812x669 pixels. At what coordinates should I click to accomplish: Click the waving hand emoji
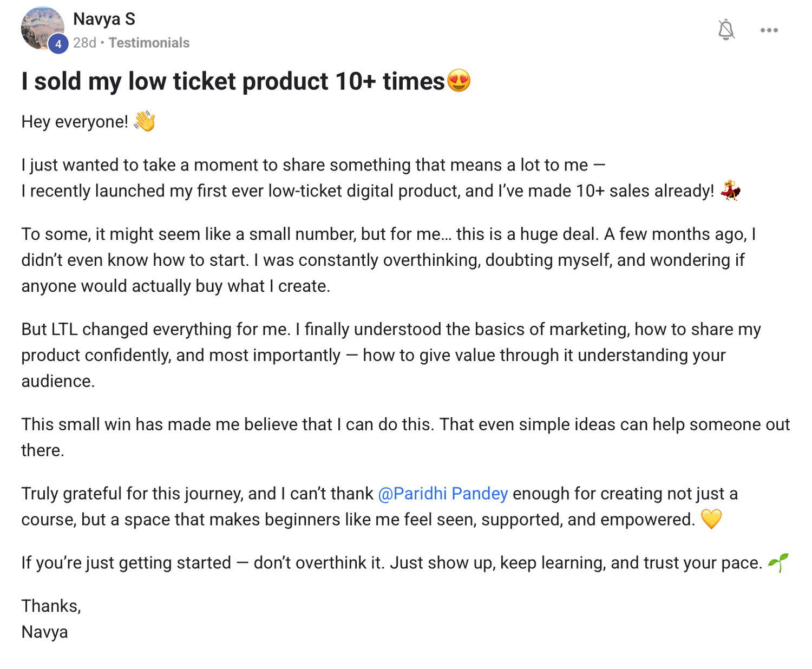click(145, 121)
